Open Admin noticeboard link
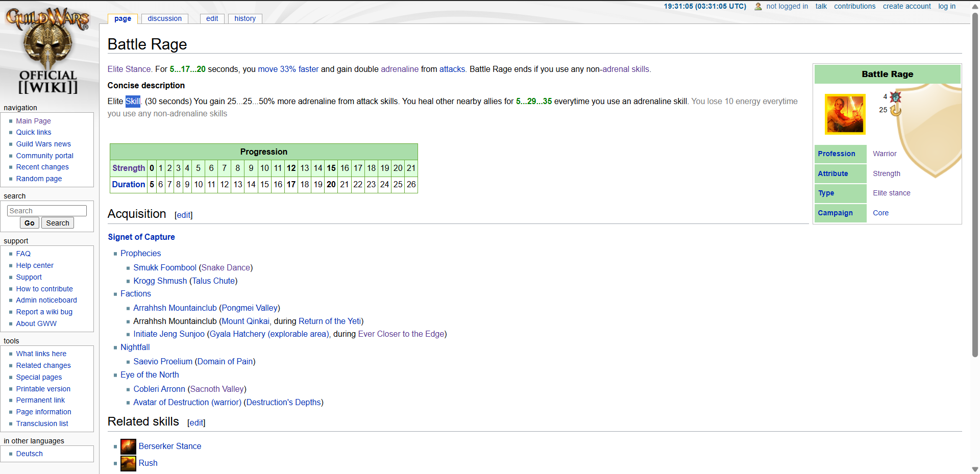 click(46, 300)
